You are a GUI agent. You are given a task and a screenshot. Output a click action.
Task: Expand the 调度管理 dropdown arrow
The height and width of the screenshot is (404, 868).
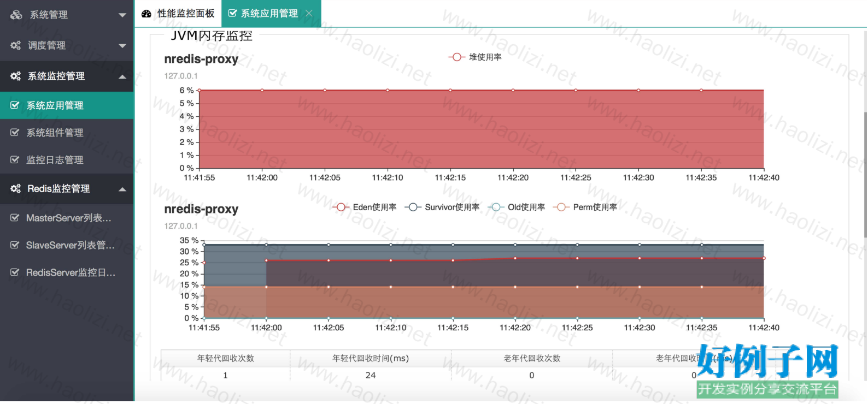[122, 46]
